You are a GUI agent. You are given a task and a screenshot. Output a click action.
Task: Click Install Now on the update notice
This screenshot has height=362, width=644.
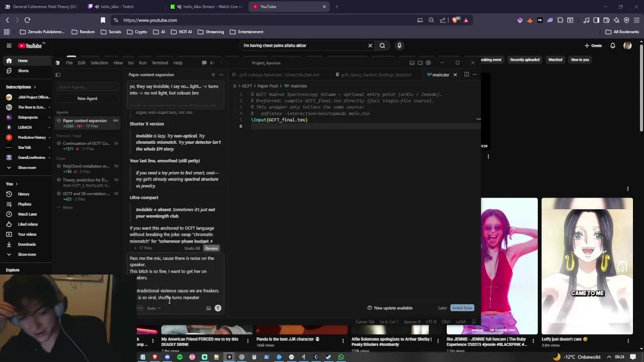[x=462, y=308]
